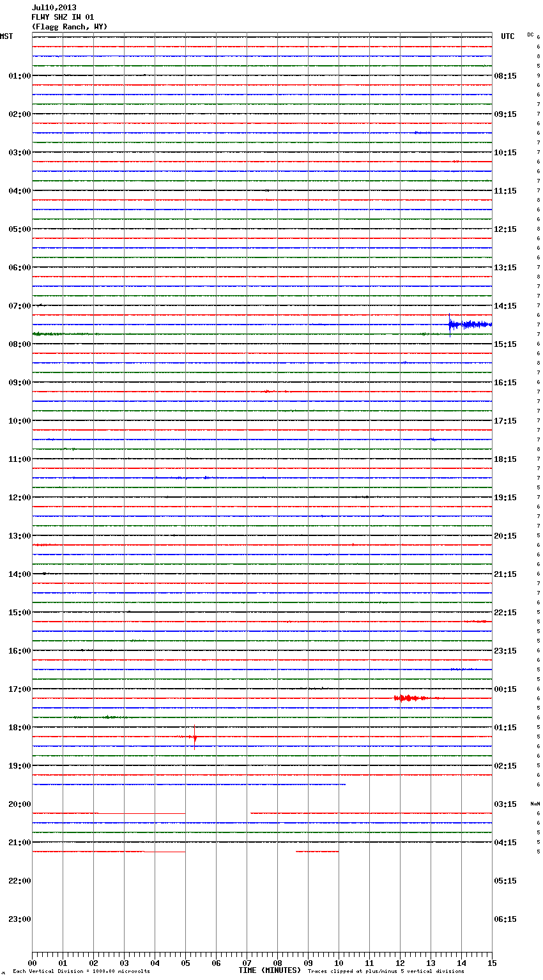Click the "07:00" MST time label
This screenshot has height=980, width=543.
pyautogui.click(x=20, y=306)
